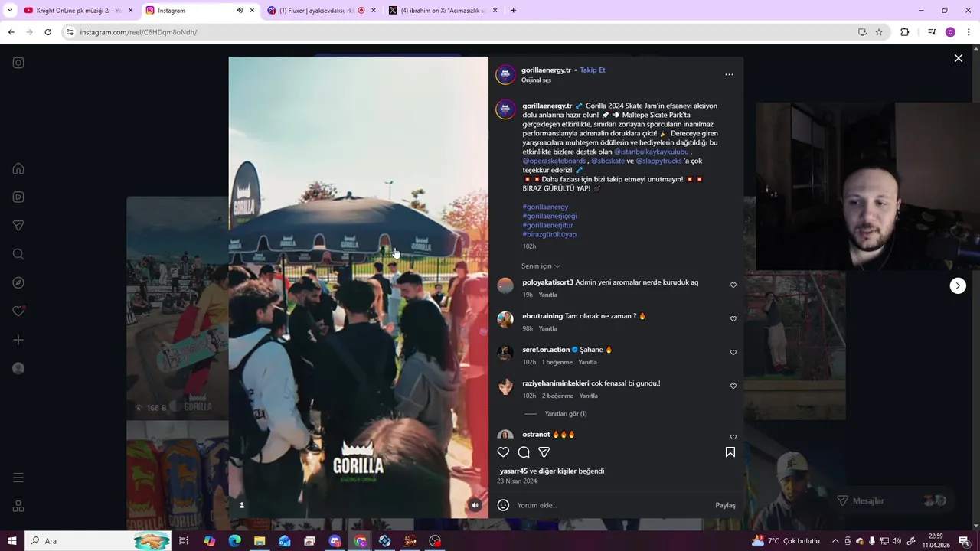Open Notifications heart icon in sidebar

[x=18, y=311]
